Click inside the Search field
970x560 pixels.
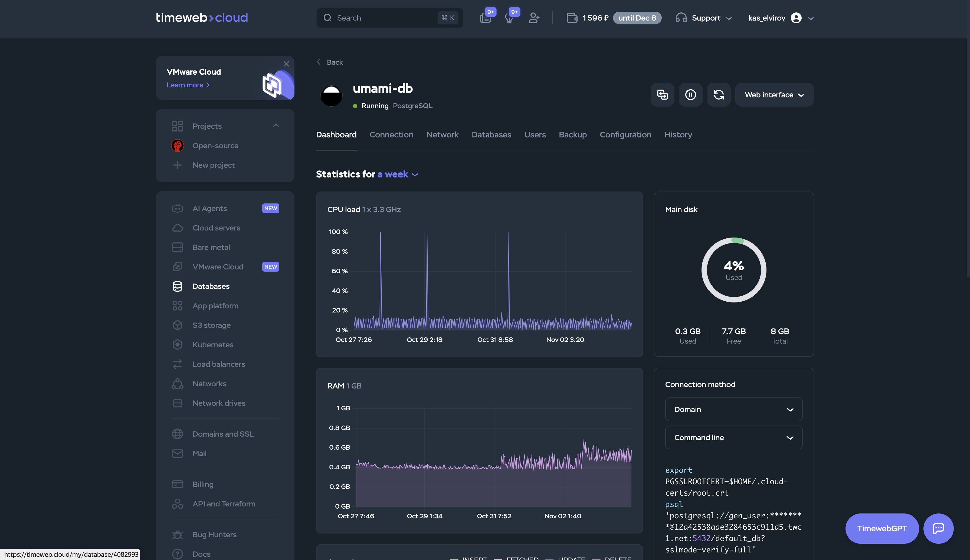tap(385, 18)
